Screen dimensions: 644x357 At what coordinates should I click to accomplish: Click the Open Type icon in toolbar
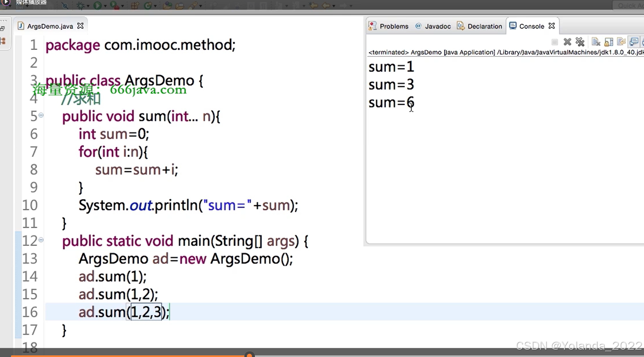pyautogui.click(x=167, y=5)
